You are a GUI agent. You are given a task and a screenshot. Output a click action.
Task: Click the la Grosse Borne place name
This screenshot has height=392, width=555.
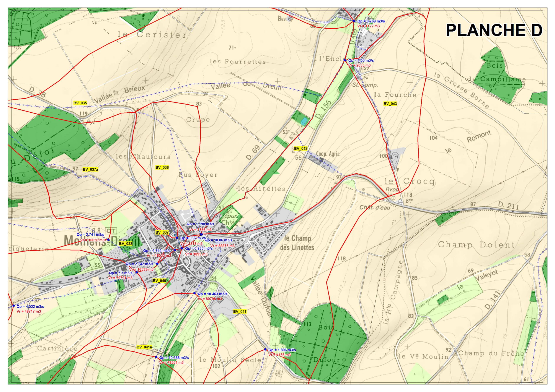pos(462,90)
